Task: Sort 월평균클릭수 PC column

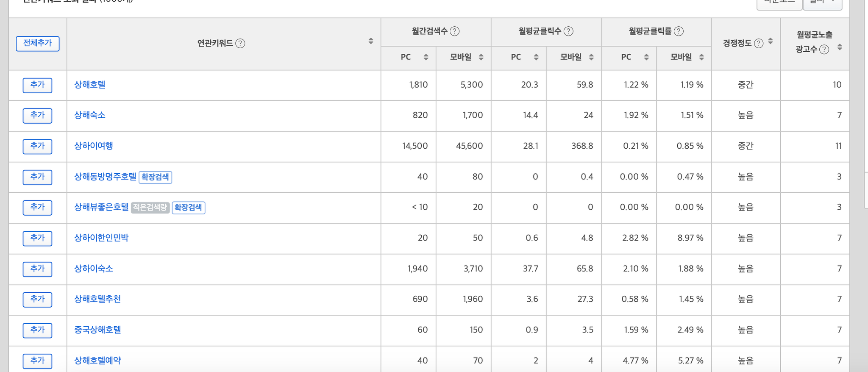Action: point(536,57)
